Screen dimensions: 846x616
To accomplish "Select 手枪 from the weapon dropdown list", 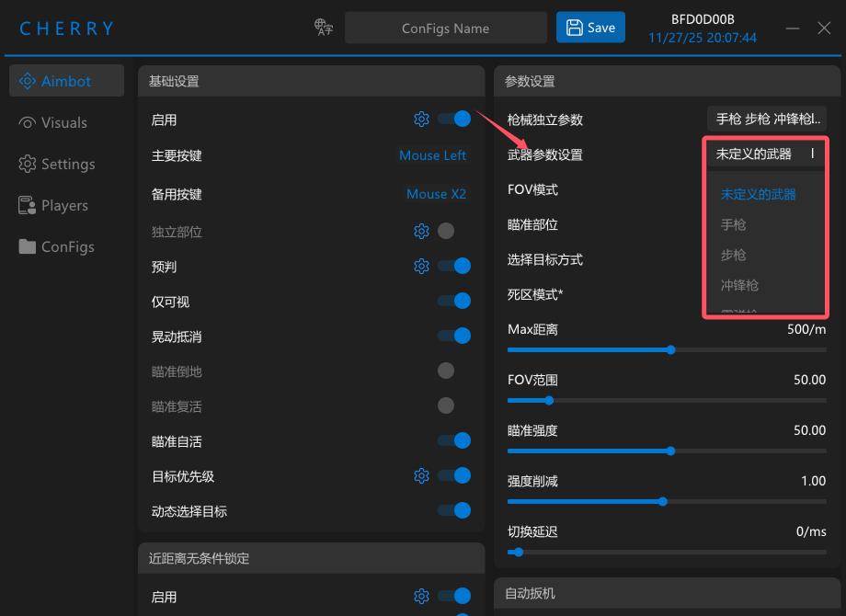I will click(734, 224).
